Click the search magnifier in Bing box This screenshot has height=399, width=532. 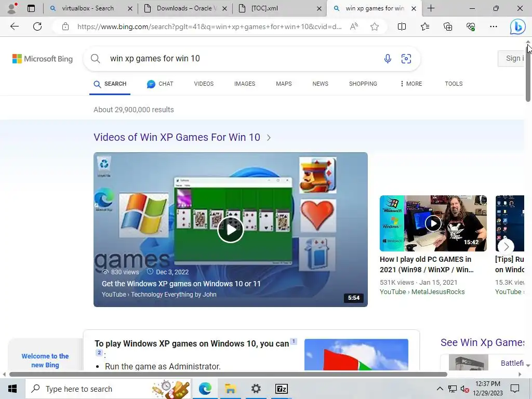pyautogui.click(x=96, y=59)
